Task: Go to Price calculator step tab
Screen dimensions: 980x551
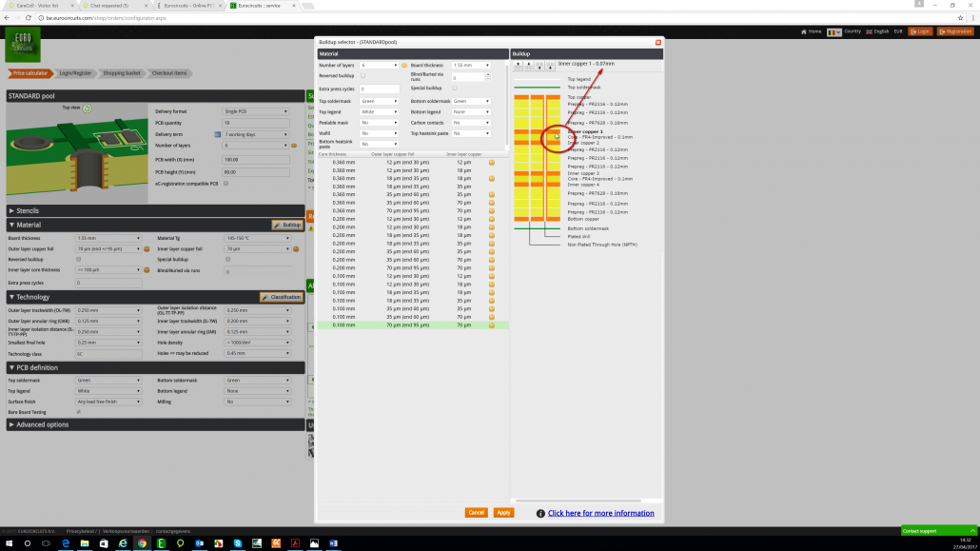Action: click(29, 73)
